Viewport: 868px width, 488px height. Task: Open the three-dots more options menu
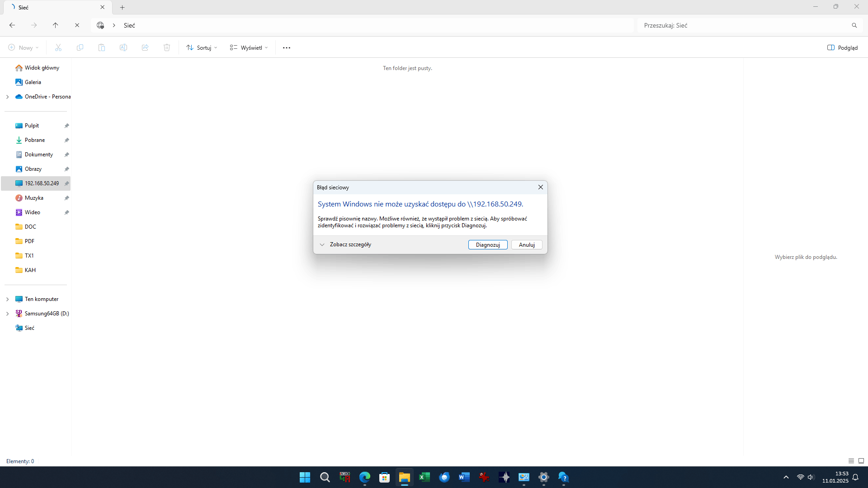[x=286, y=47]
